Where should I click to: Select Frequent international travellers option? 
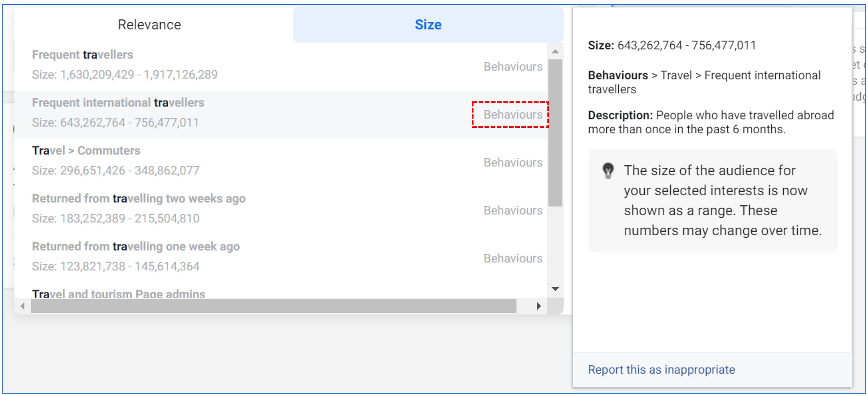(118, 103)
